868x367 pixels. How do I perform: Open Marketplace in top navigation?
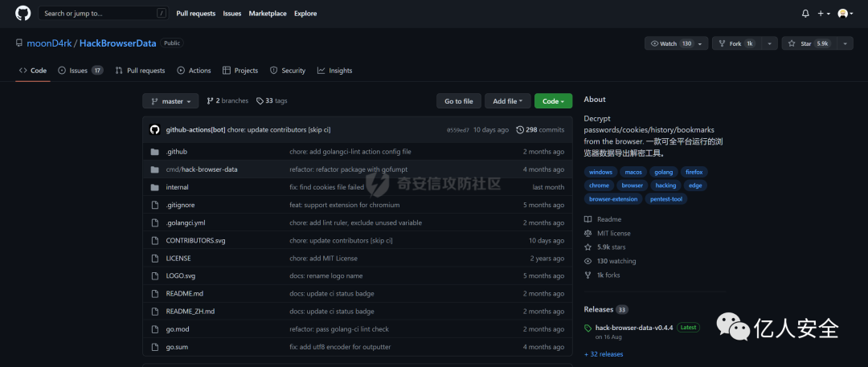[268, 14]
